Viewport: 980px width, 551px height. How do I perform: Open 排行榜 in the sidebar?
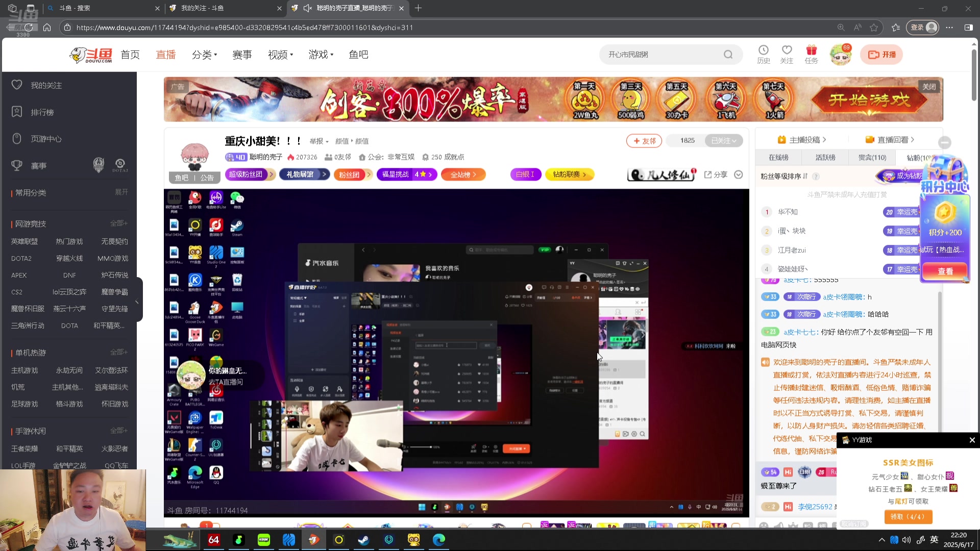[42, 112]
